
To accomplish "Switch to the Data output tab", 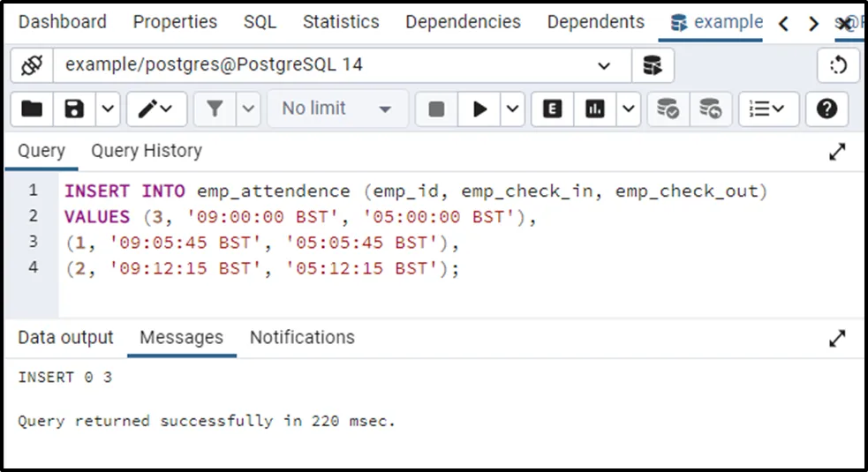I will pyautogui.click(x=65, y=337).
